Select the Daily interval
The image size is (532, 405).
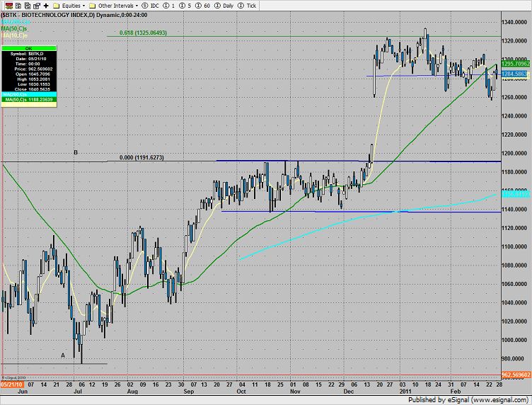tap(224, 6)
